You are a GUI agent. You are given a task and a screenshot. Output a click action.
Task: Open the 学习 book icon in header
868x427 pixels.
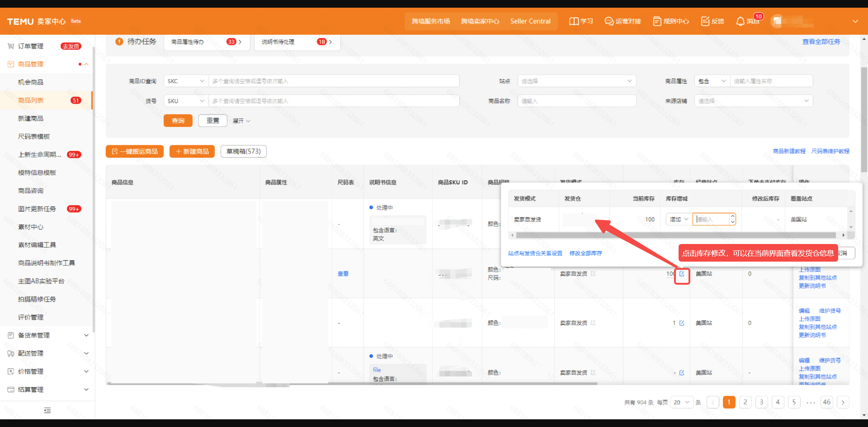pyautogui.click(x=574, y=21)
